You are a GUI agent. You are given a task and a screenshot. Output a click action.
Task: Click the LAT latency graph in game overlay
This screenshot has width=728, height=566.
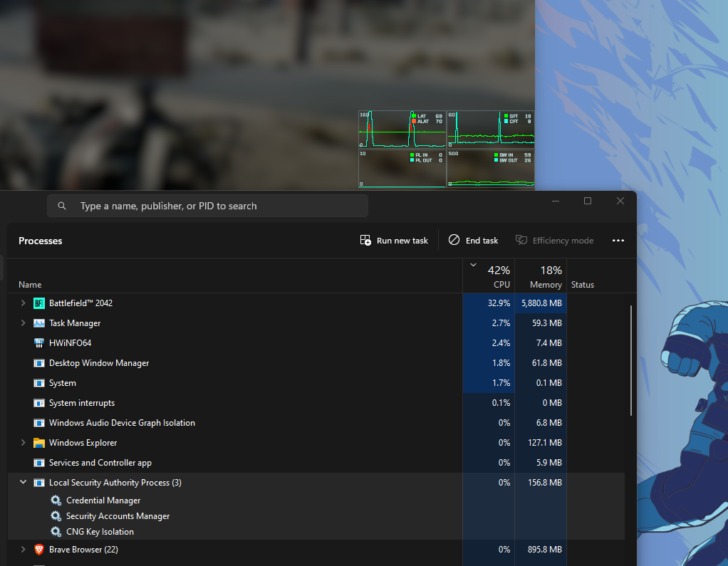pyautogui.click(x=402, y=129)
